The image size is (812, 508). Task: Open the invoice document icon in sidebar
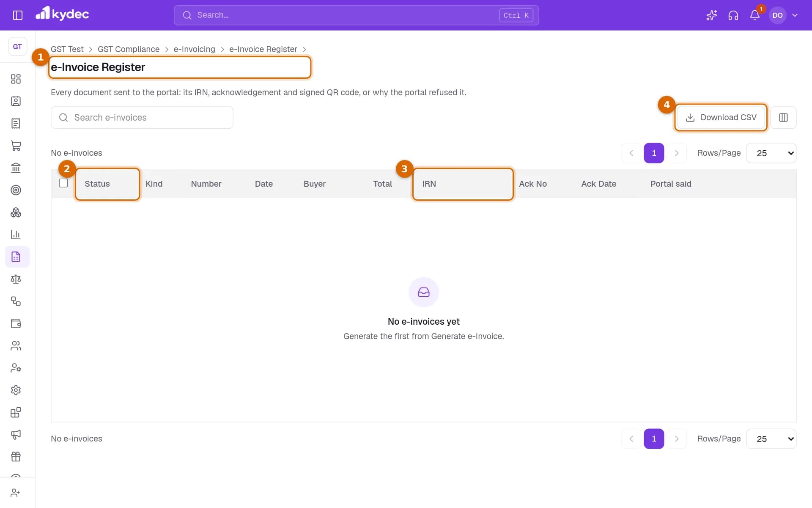(x=16, y=123)
